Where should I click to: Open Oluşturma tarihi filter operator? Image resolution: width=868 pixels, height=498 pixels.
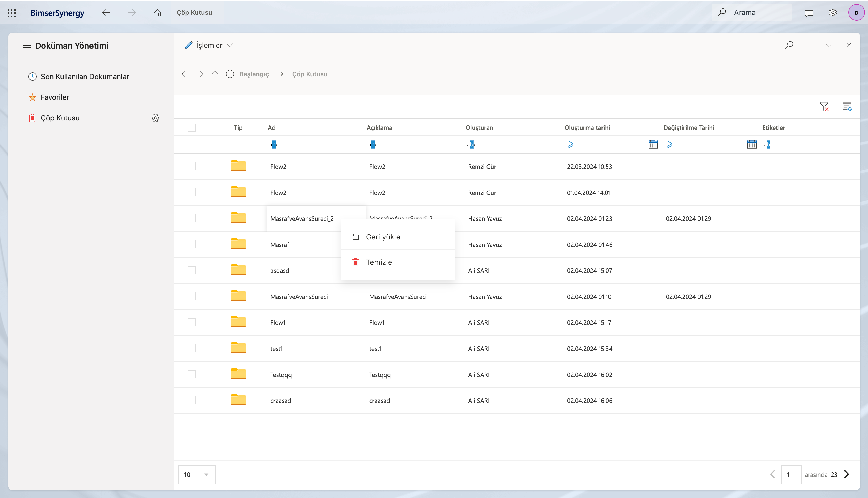click(x=570, y=144)
